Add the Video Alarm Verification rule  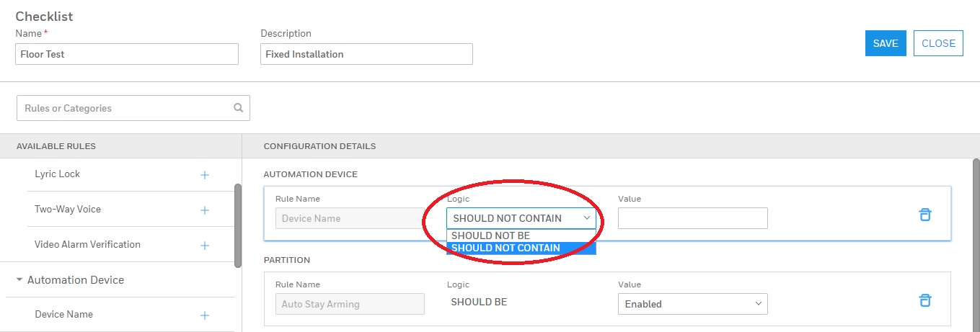coord(205,245)
